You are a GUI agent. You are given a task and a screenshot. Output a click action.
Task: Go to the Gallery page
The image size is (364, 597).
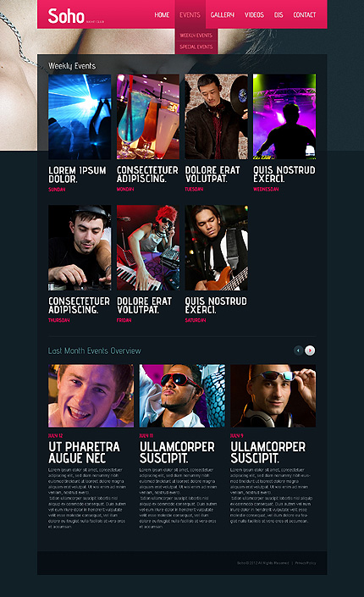(223, 15)
